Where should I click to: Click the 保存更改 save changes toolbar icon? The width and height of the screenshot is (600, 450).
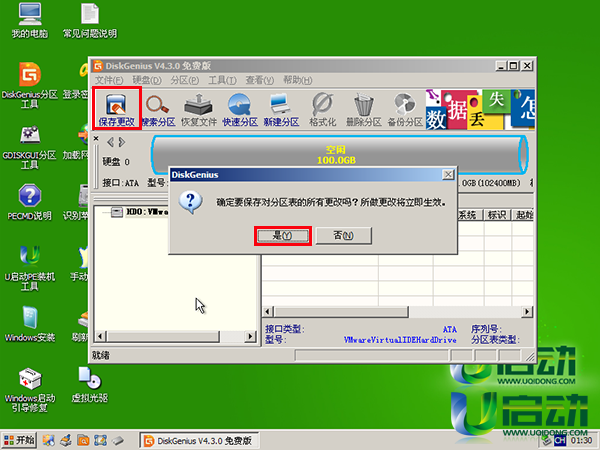click(117, 109)
